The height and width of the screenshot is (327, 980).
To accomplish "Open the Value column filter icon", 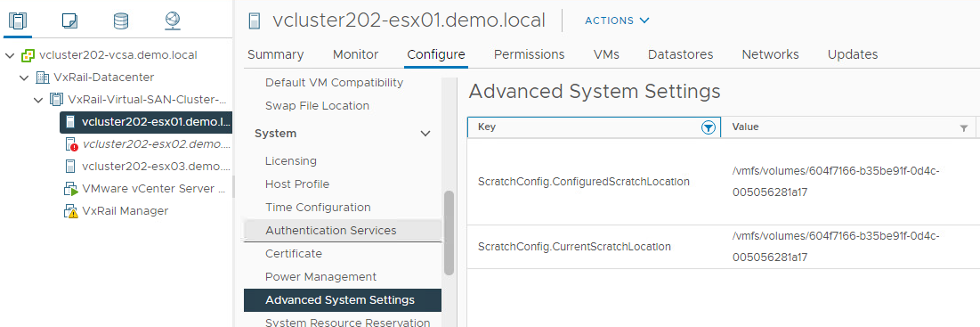I will pyautogui.click(x=964, y=128).
